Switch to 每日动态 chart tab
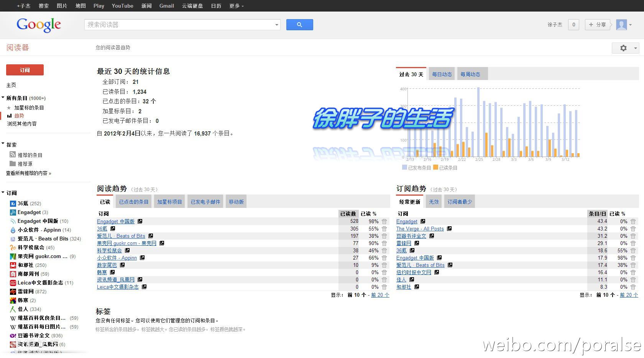The width and height of the screenshot is (644, 358). (442, 74)
